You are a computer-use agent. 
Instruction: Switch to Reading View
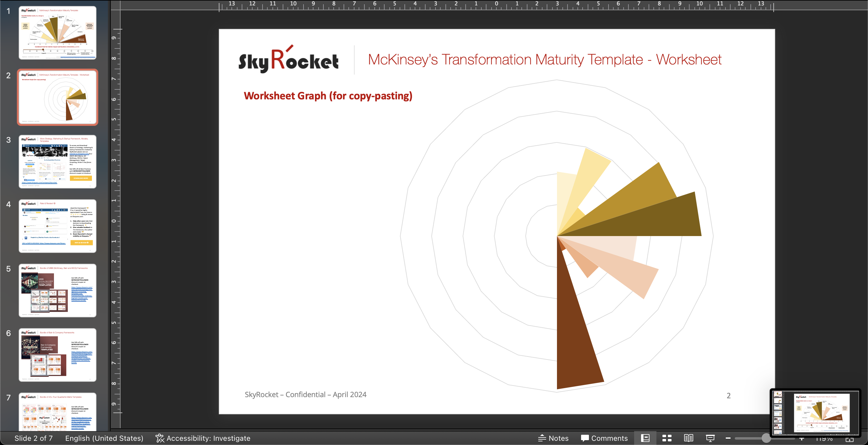688,438
